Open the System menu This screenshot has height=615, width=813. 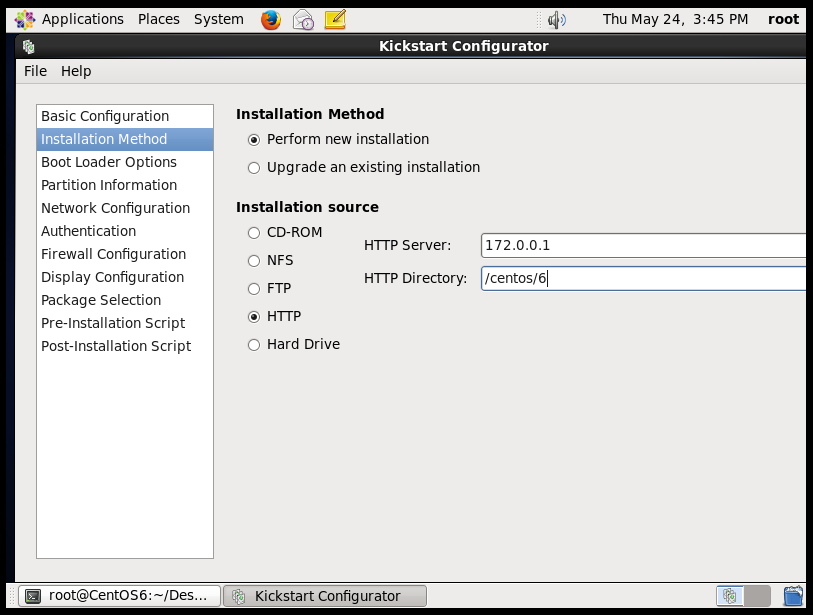(x=218, y=19)
